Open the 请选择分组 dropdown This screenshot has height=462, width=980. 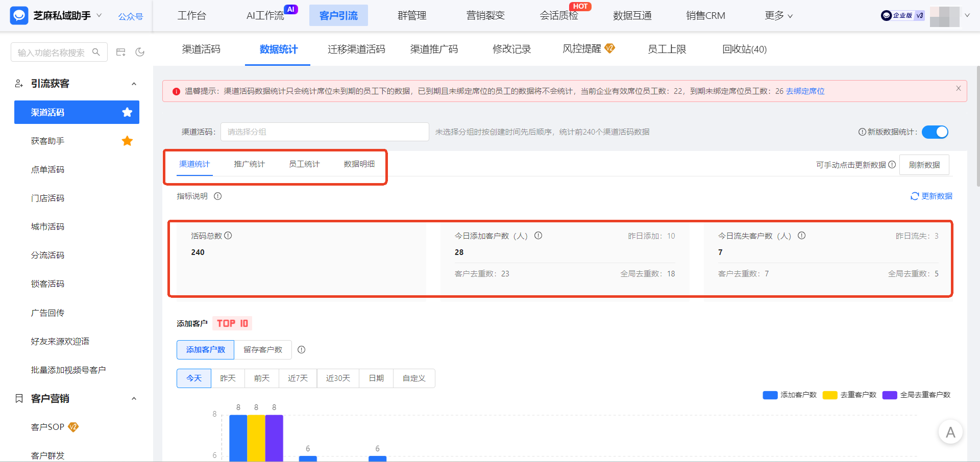[x=325, y=132]
